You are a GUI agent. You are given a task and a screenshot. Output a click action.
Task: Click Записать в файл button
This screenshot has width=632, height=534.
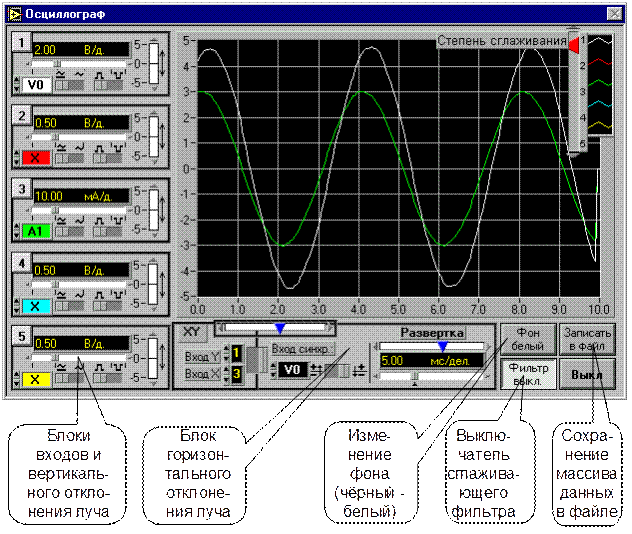tap(587, 337)
